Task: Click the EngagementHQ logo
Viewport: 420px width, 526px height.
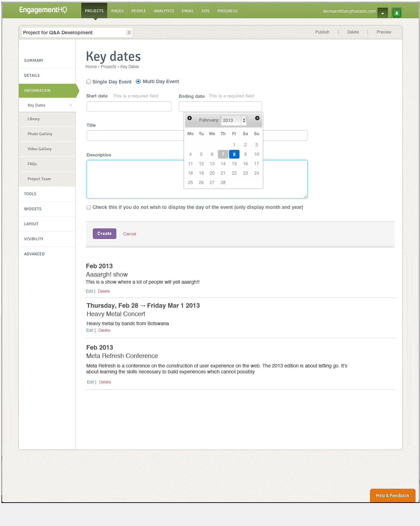Action: [x=43, y=10]
